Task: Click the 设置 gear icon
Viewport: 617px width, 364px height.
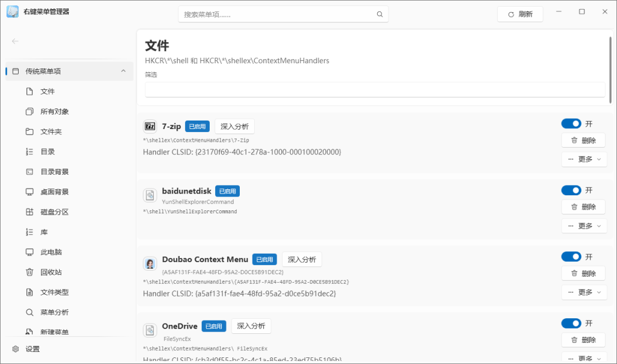Action: tap(16, 349)
